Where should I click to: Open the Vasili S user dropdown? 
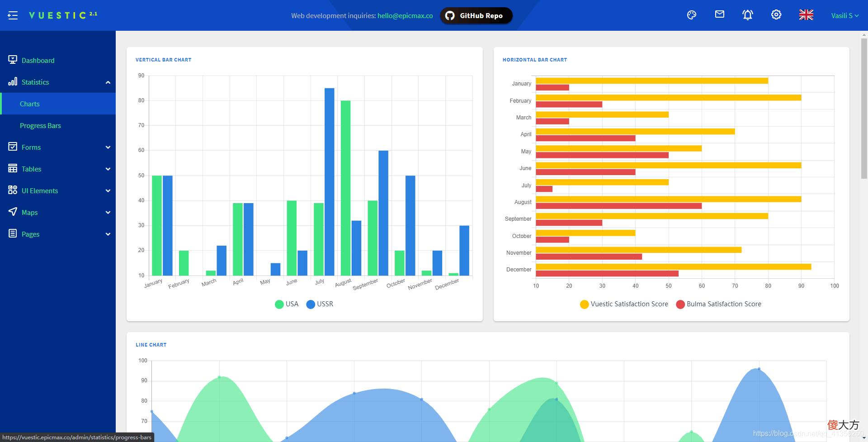pyautogui.click(x=844, y=15)
